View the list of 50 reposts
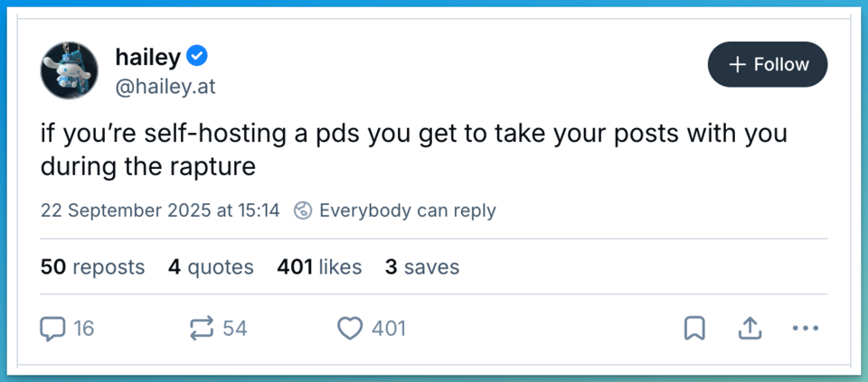 pos(92,267)
